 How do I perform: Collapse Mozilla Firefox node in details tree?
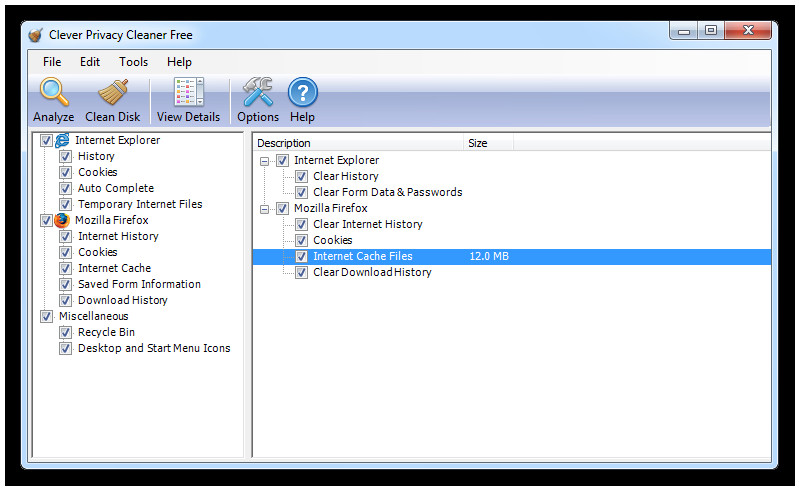pos(264,209)
